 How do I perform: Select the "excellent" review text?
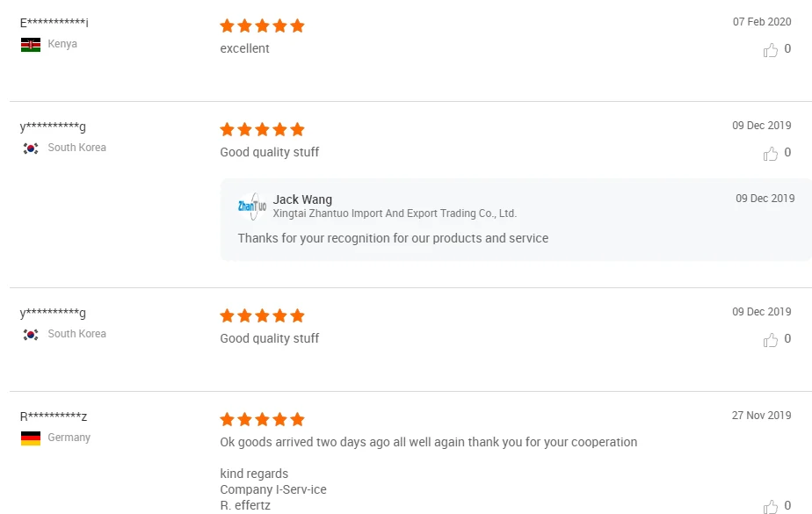pyautogui.click(x=244, y=48)
